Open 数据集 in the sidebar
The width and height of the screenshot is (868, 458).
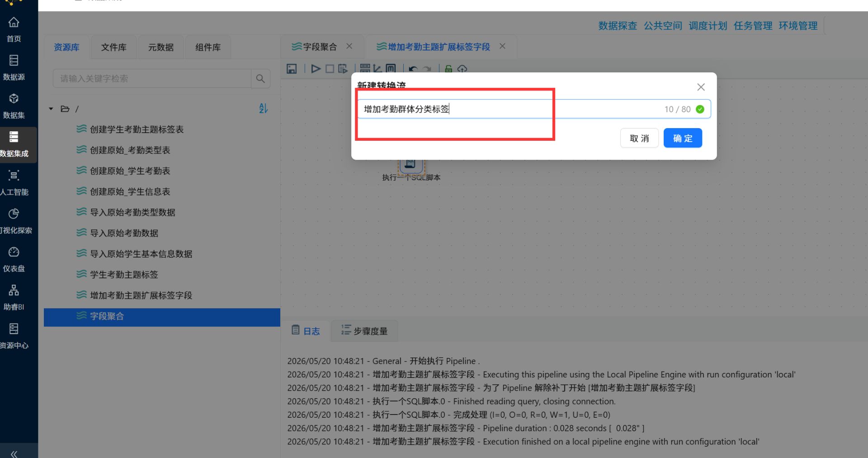[x=14, y=106]
